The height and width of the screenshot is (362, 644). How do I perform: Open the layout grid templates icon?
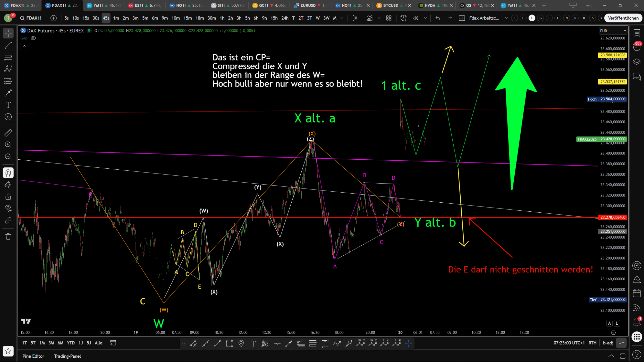click(389, 18)
